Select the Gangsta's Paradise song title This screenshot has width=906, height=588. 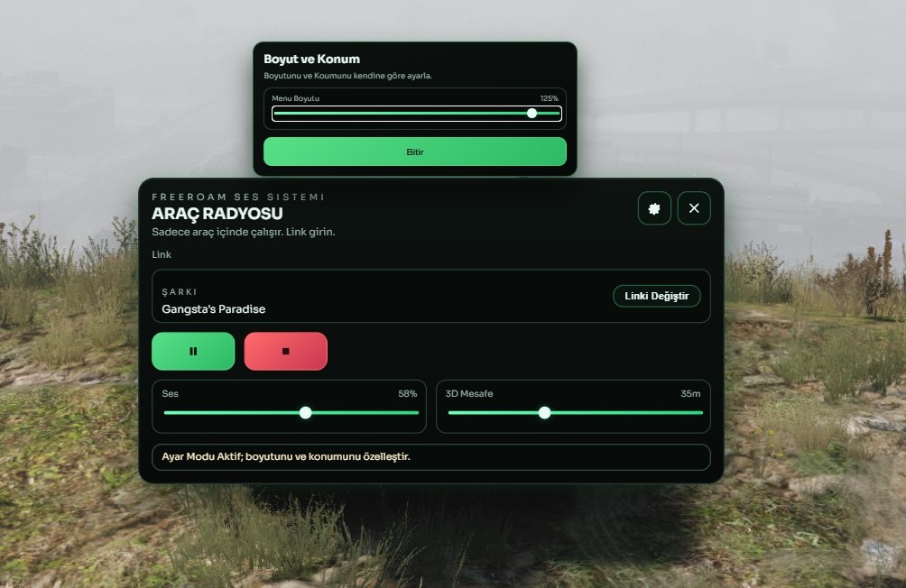tap(214, 309)
